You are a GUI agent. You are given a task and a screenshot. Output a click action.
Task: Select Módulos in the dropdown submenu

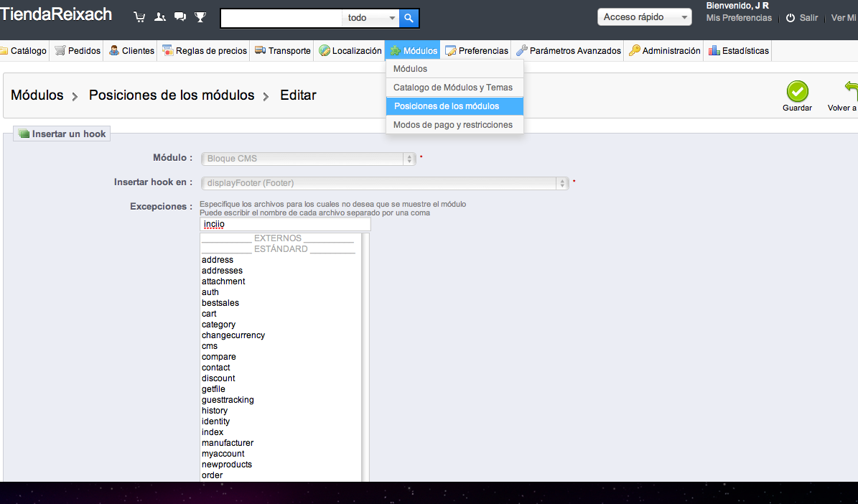454,69
